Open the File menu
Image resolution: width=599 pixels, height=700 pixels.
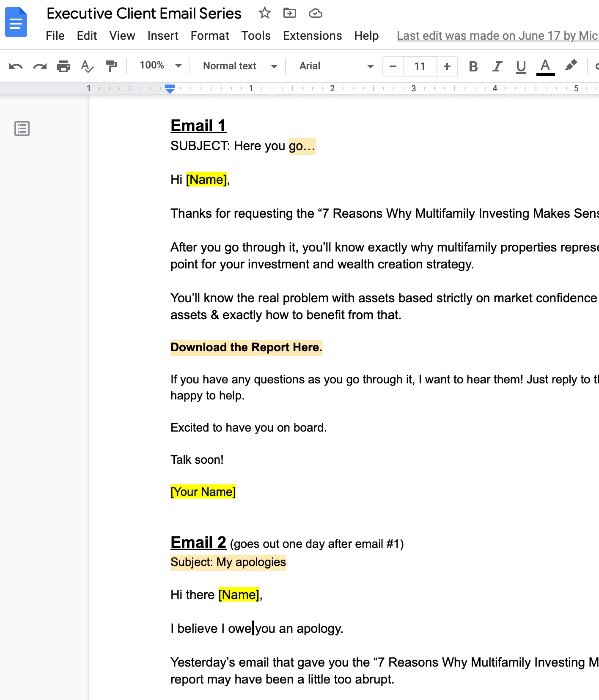pyautogui.click(x=55, y=36)
